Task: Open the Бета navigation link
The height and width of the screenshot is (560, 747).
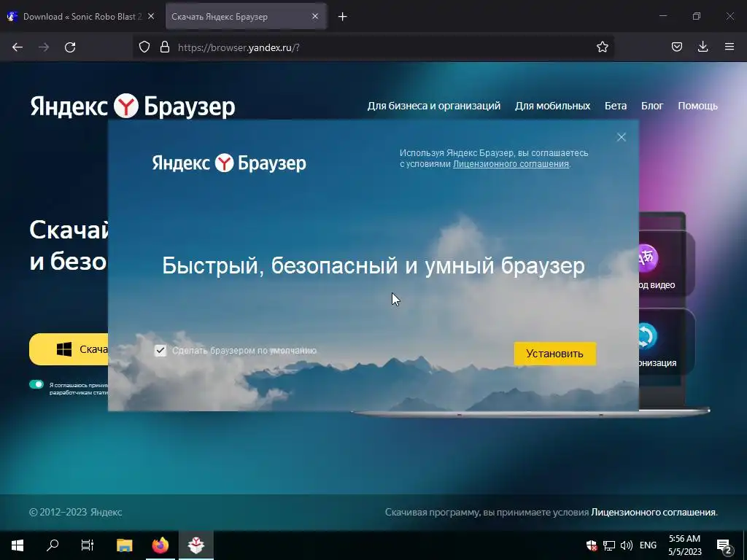Action: pos(616,106)
